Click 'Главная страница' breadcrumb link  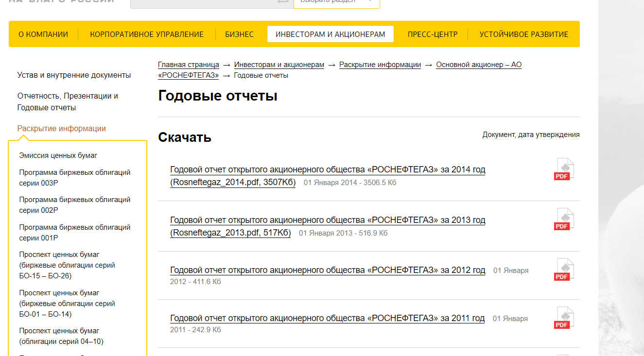188,65
